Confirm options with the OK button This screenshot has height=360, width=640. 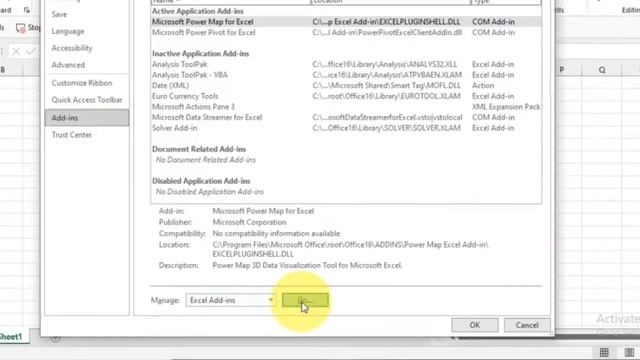pyautogui.click(x=475, y=325)
